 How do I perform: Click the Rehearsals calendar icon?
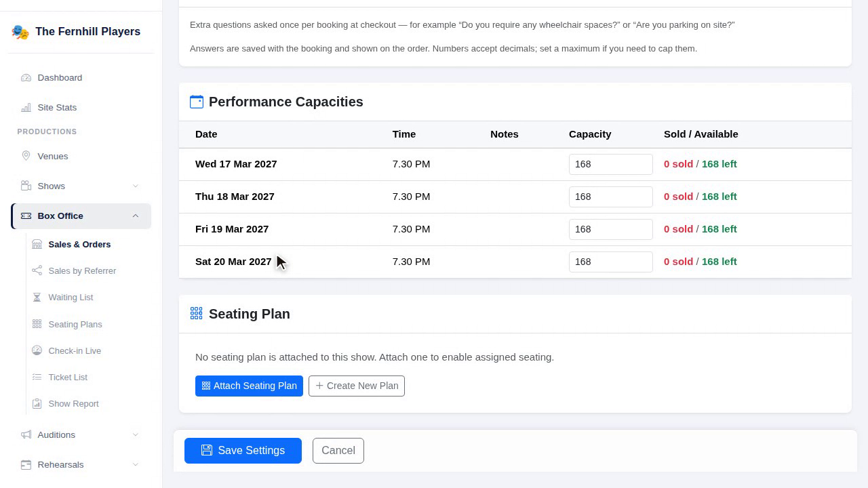click(26, 464)
